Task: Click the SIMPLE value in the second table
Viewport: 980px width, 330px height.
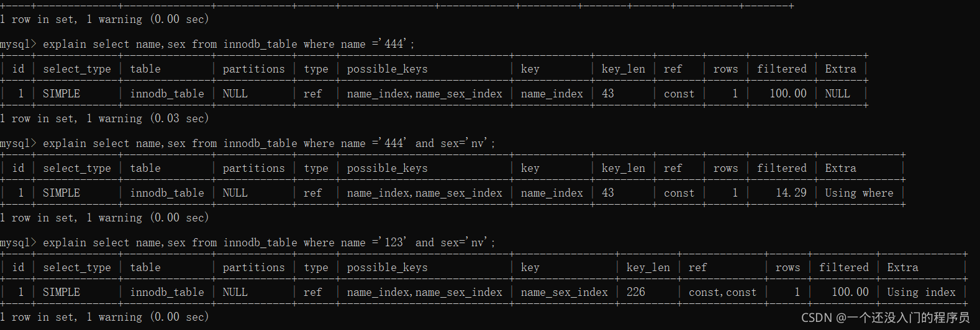Action: coord(61,193)
